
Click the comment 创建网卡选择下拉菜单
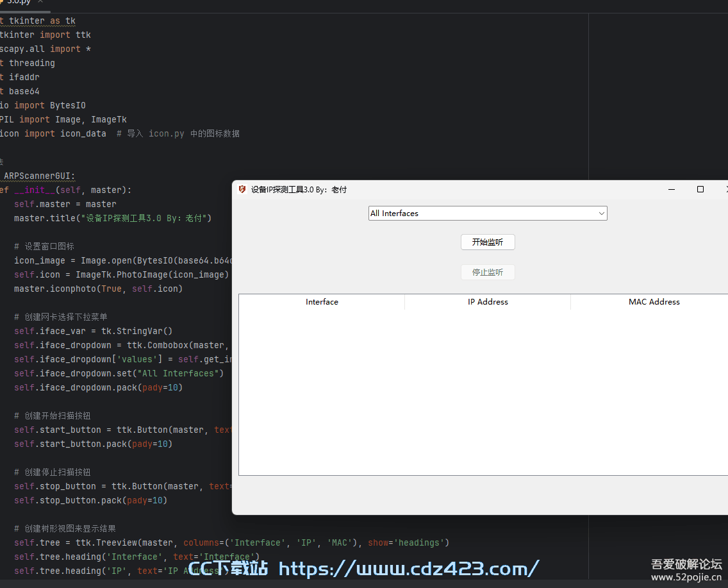point(61,317)
